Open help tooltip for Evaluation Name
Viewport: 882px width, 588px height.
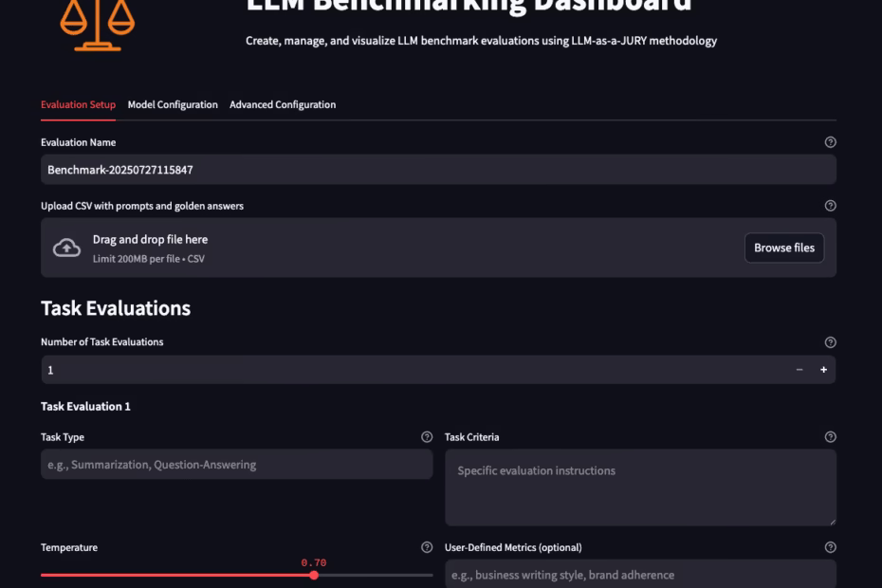coord(830,142)
